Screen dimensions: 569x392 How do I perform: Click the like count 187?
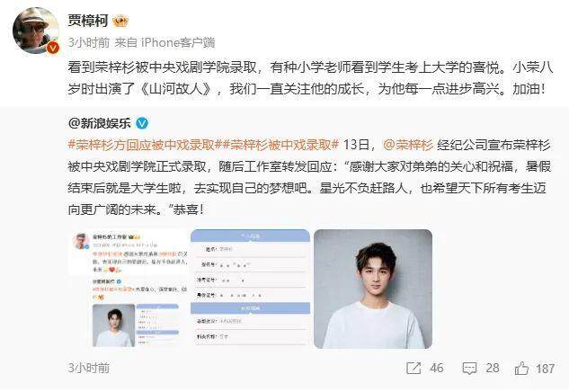[545, 369]
